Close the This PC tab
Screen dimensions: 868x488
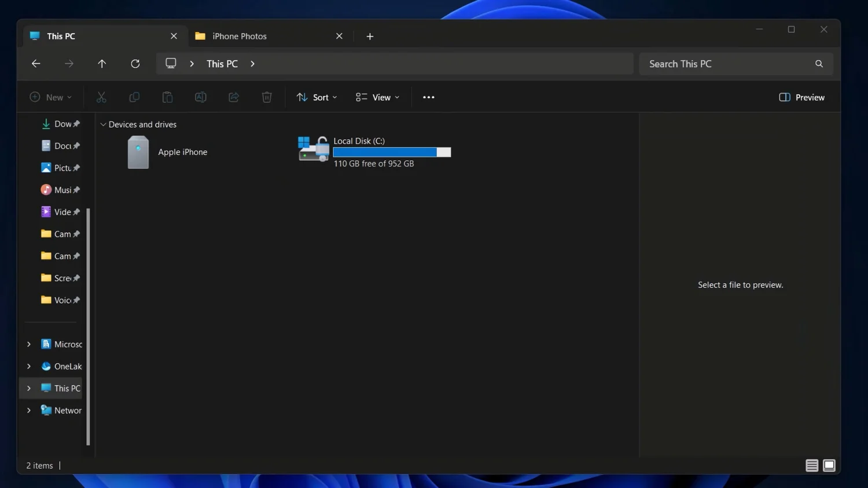174,36
